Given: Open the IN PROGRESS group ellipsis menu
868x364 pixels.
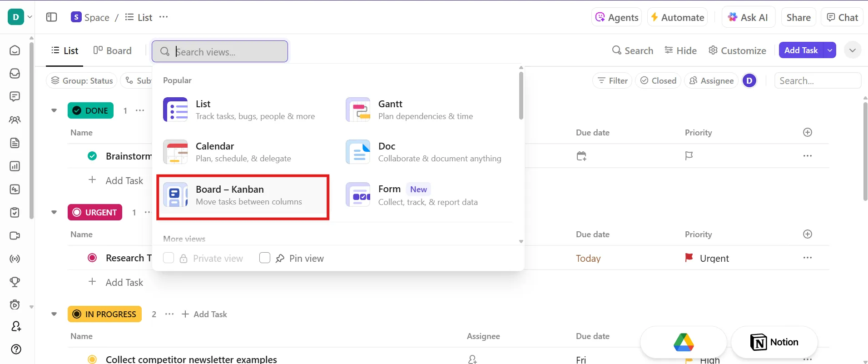Looking at the screenshot, I should coord(169,314).
